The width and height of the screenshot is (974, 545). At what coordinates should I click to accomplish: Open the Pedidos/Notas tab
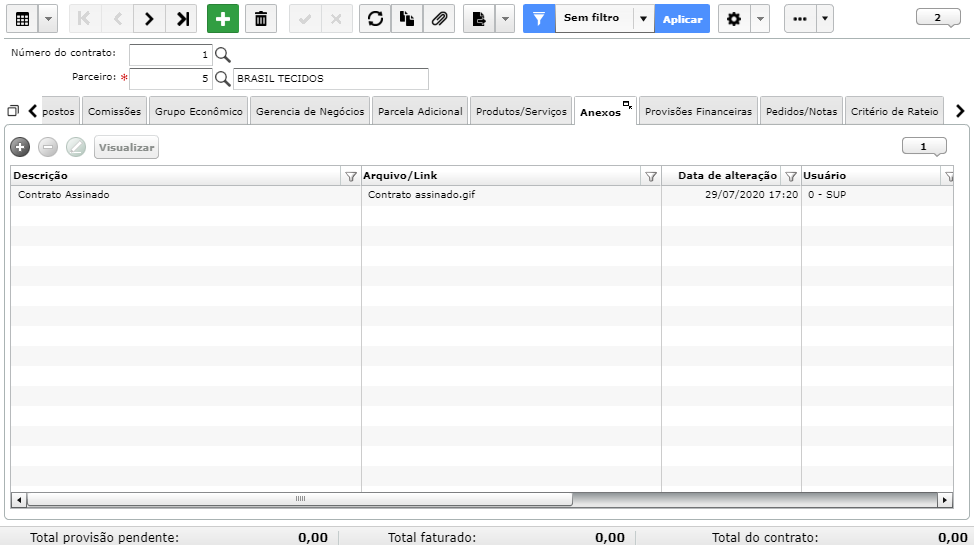(x=801, y=111)
